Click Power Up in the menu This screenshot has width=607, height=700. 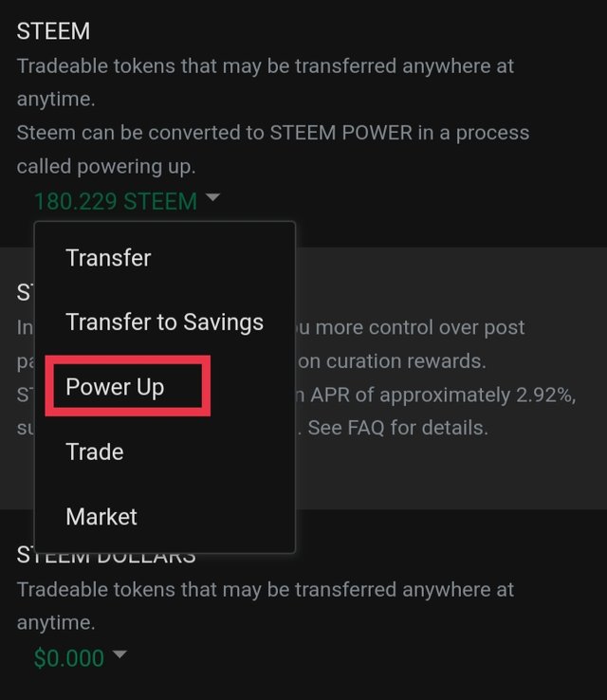coord(115,387)
